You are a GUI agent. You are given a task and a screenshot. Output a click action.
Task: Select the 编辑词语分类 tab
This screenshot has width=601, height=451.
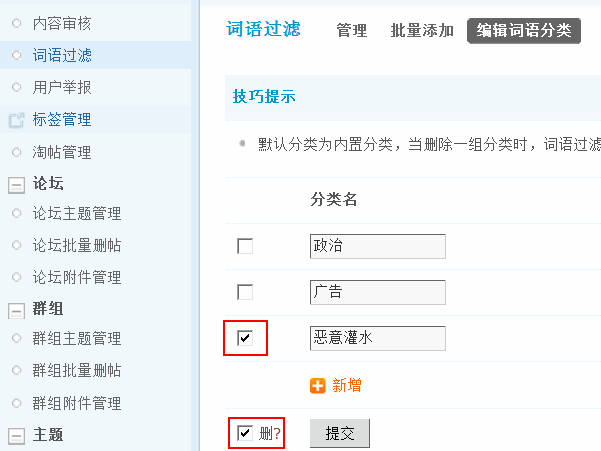click(524, 30)
